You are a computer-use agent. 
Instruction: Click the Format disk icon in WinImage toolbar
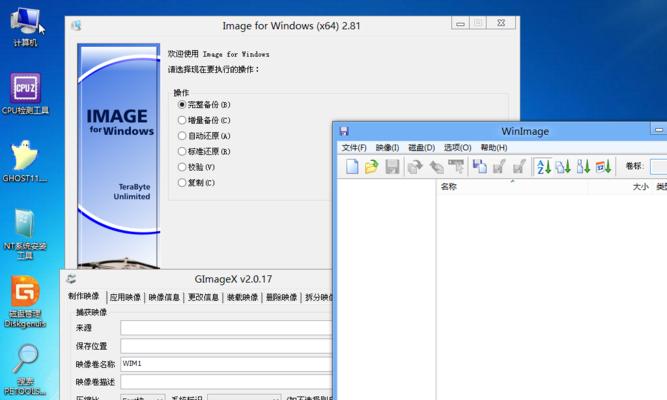456,166
